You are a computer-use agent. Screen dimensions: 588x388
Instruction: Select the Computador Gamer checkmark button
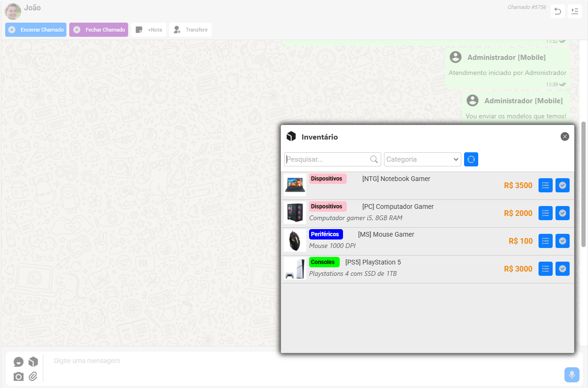click(562, 213)
